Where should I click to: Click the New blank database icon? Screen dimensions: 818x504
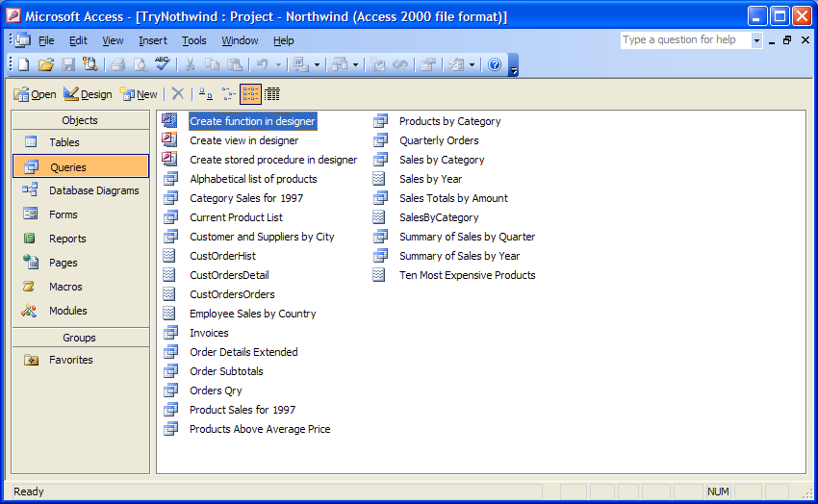tap(23, 64)
